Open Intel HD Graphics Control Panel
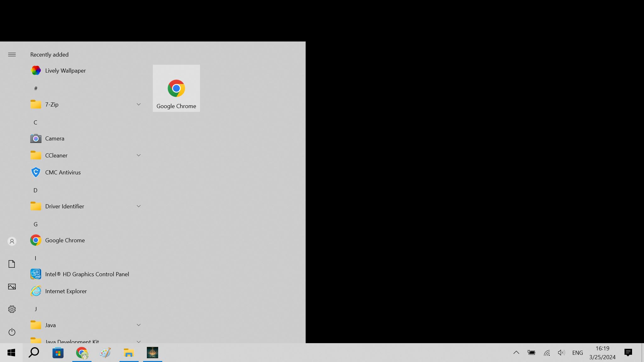 click(87, 274)
